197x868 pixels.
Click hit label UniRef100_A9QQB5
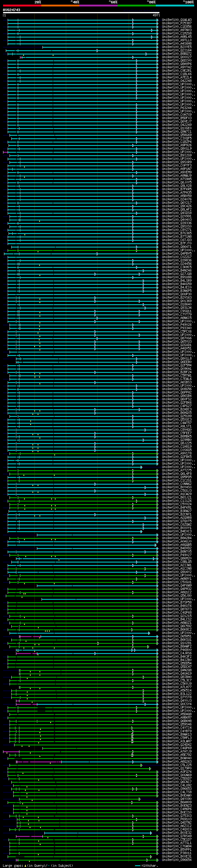click(x=177, y=545)
